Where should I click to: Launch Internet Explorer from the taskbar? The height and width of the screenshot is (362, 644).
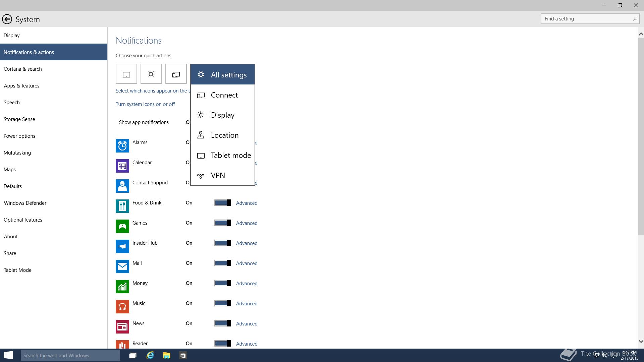point(150,355)
